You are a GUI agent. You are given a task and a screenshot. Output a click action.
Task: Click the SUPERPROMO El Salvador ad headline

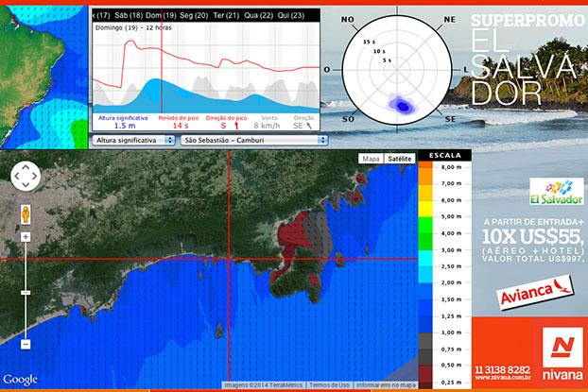pos(527,60)
